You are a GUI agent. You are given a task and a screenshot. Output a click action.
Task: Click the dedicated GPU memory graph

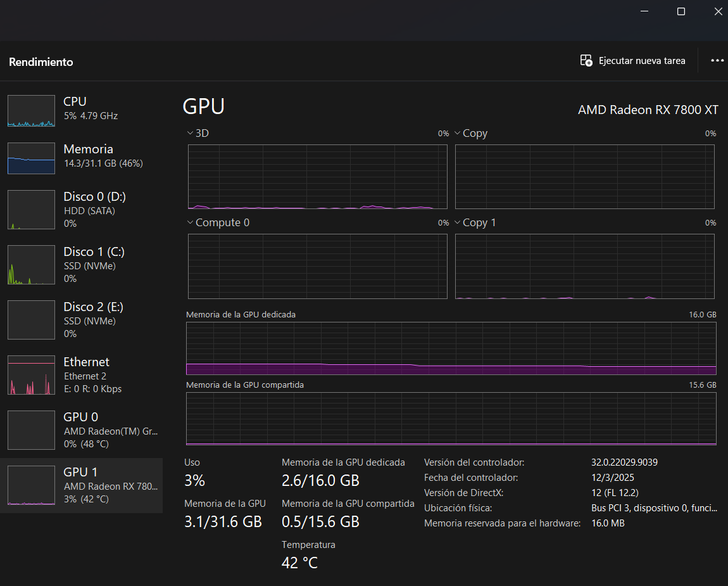click(451, 348)
